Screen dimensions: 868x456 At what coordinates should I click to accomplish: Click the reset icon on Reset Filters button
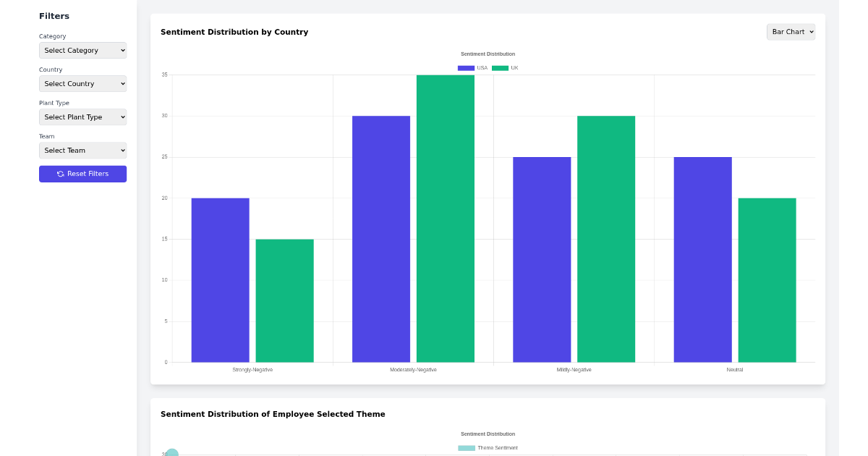click(x=59, y=174)
